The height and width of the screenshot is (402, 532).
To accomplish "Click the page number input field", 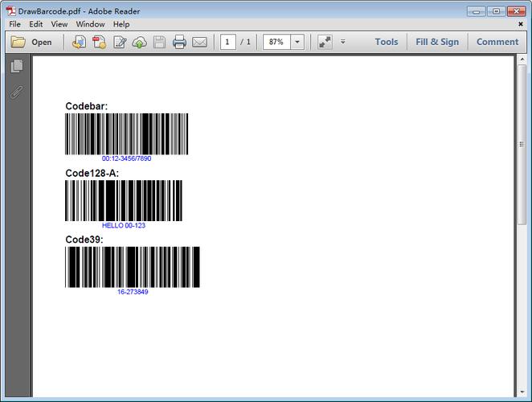I will pos(227,42).
